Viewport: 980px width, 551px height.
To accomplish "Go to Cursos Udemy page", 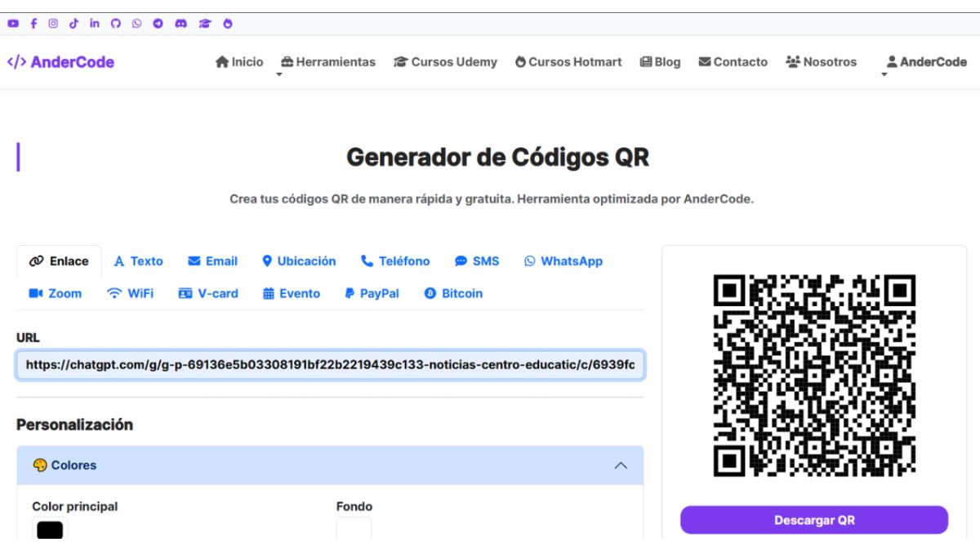I will coord(445,62).
